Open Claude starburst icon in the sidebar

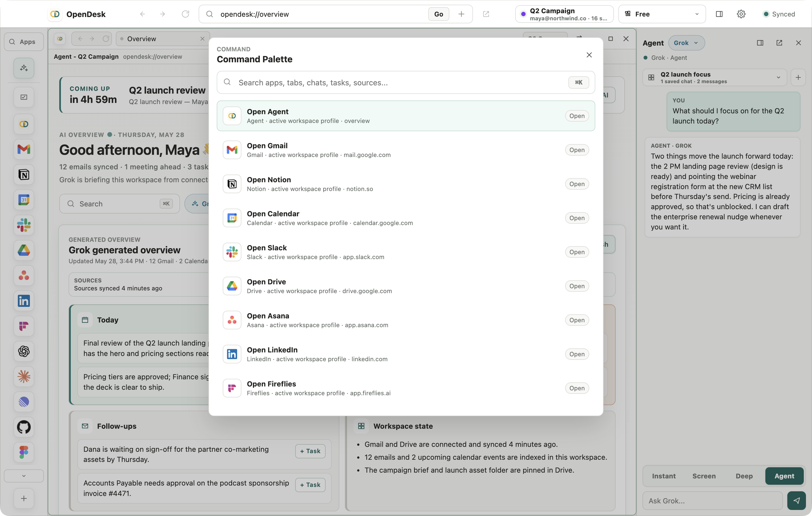24,377
